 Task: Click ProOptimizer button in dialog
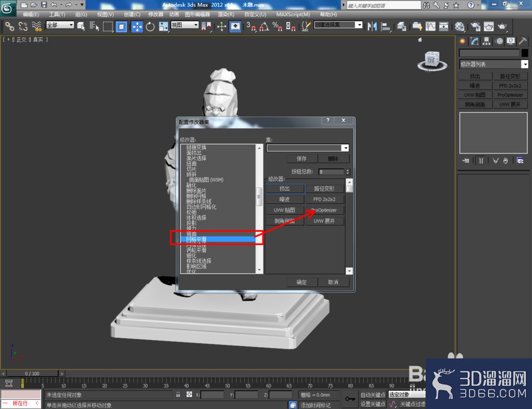[x=325, y=210]
